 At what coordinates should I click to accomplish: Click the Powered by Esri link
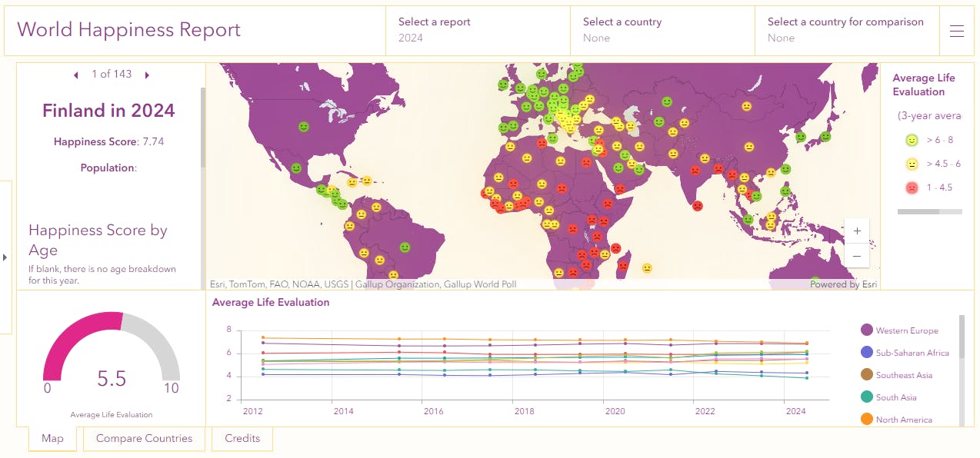coord(842,284)
